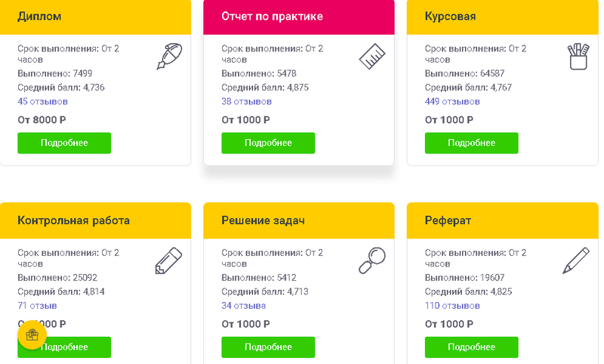Image resolution: width=604 pixels, height=364 pixels.
Task: Click the fountain pen icon in Диплом card
Action: (x=170, y=57)
